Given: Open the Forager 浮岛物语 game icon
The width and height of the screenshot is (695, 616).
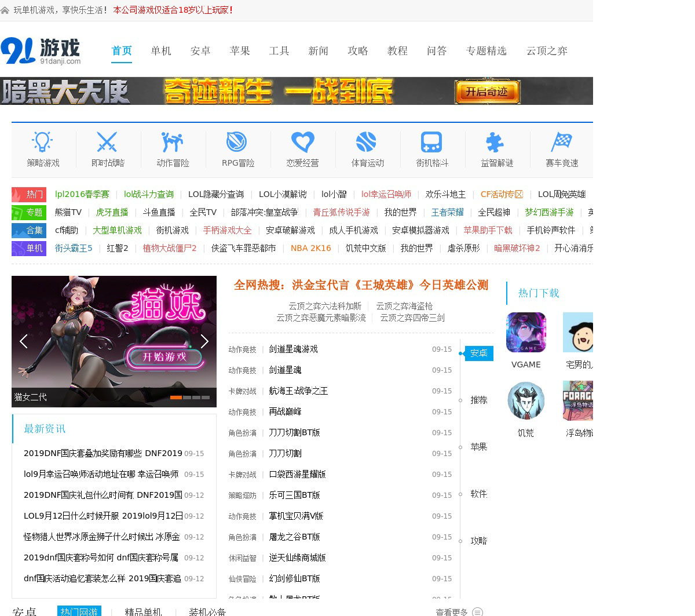Looking at the screenshot, I should (x=578, y=401).
